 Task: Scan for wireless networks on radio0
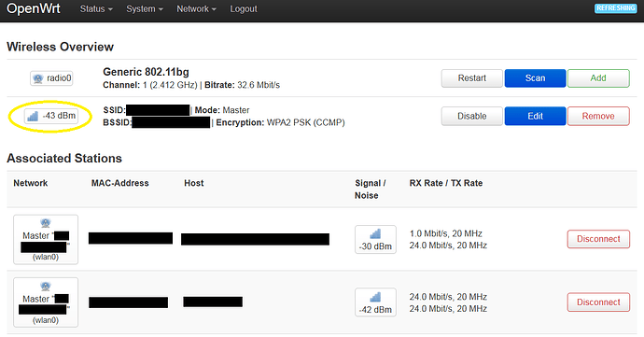tap(535, 78)
